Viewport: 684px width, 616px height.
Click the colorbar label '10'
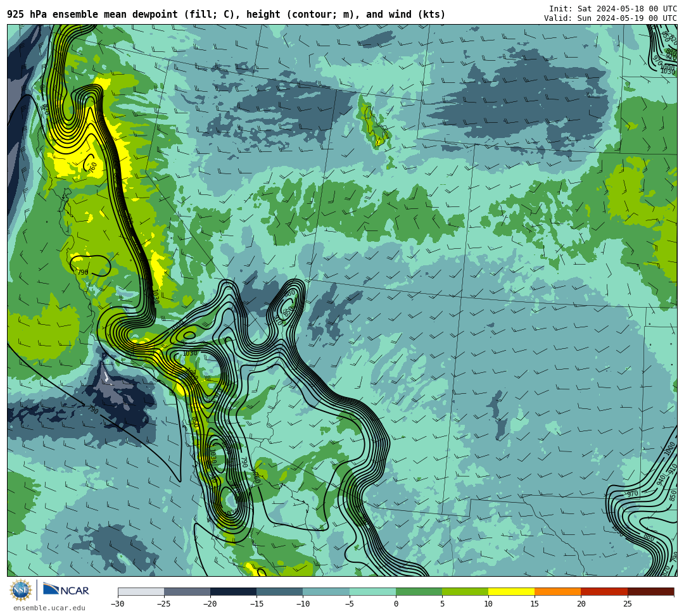coord(488,604)
